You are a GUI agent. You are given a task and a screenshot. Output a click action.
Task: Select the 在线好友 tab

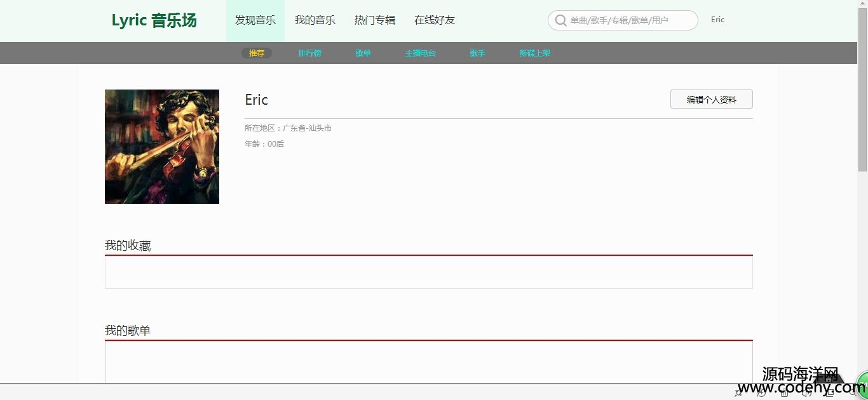tap(435, 20)
